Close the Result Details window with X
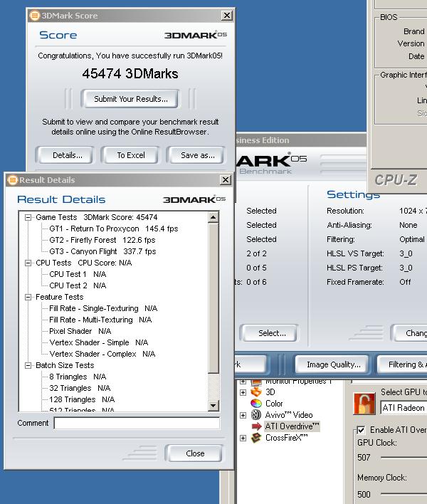The width and height of the screenshot is (427, 504). (x=226, y=179)
